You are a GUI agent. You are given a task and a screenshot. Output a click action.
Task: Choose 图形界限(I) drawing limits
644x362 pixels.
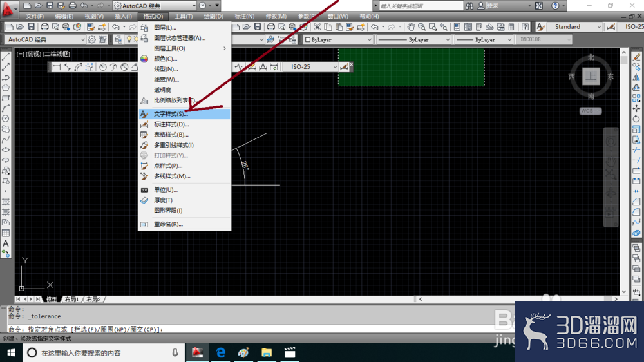(184, 211)
